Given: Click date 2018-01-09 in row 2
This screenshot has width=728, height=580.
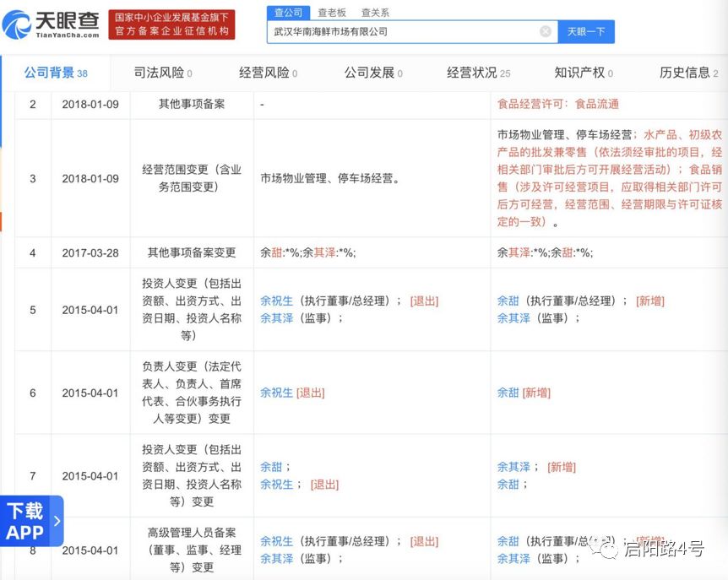Looking at the screenshot, I should 90,105.
